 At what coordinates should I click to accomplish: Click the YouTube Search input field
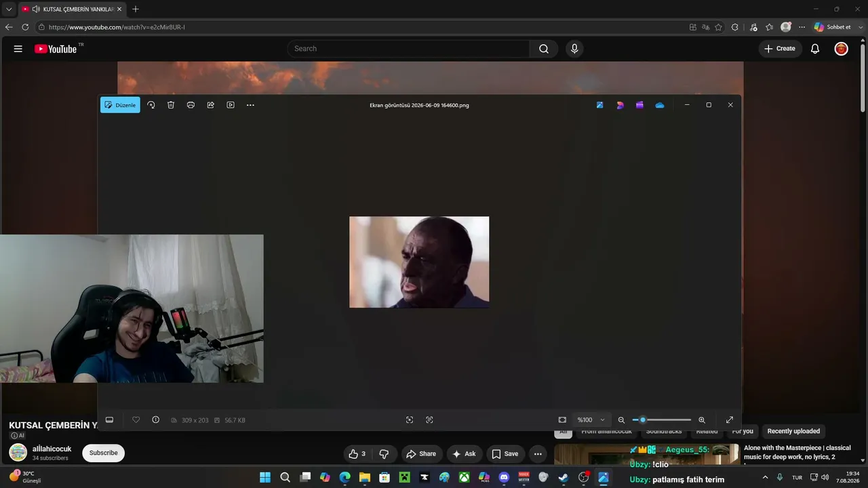click(x=408, y=49)
